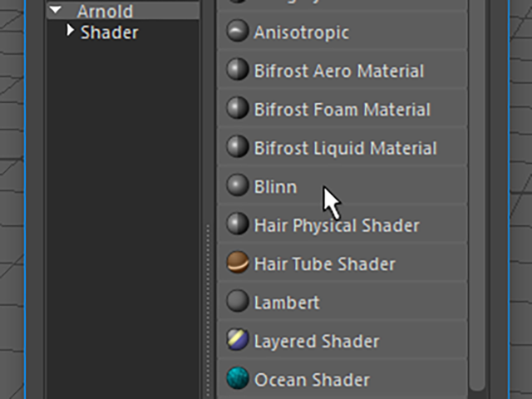Viewport: 532px width, 399px height.
Task: Pick the Layered Shader entry
Action: (342, 340)
